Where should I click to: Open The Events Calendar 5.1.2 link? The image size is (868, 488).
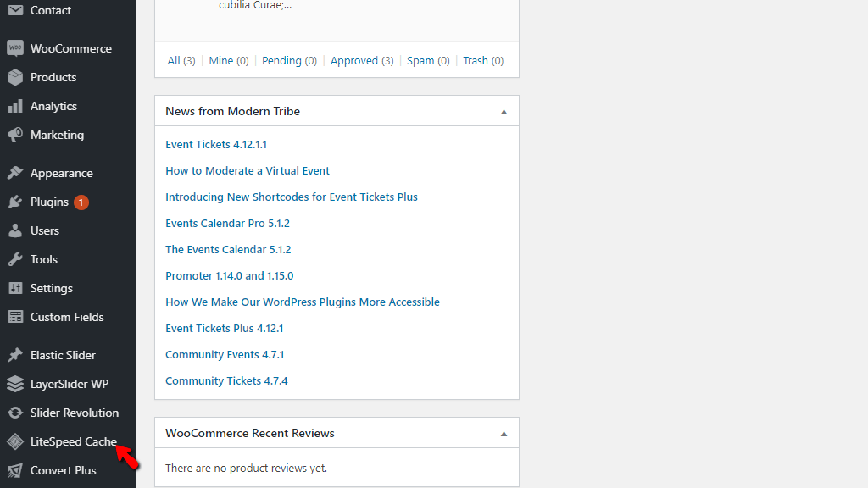228,250
